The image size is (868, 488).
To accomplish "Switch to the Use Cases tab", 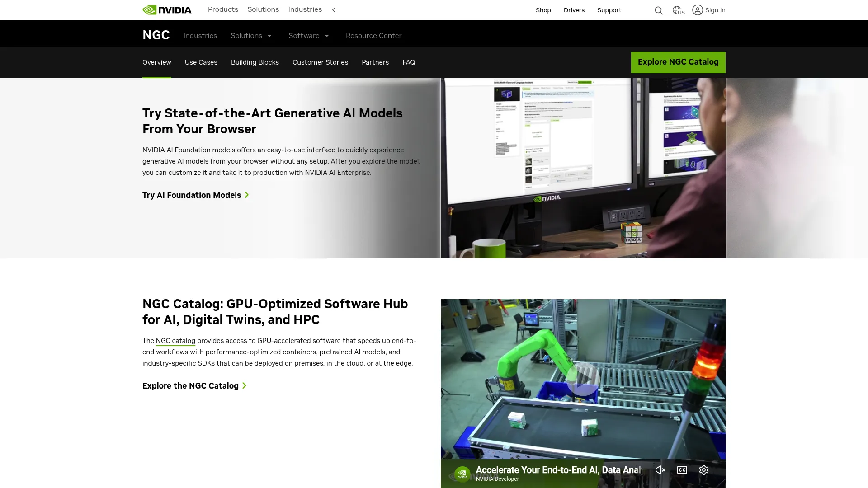I will [201, 62].
